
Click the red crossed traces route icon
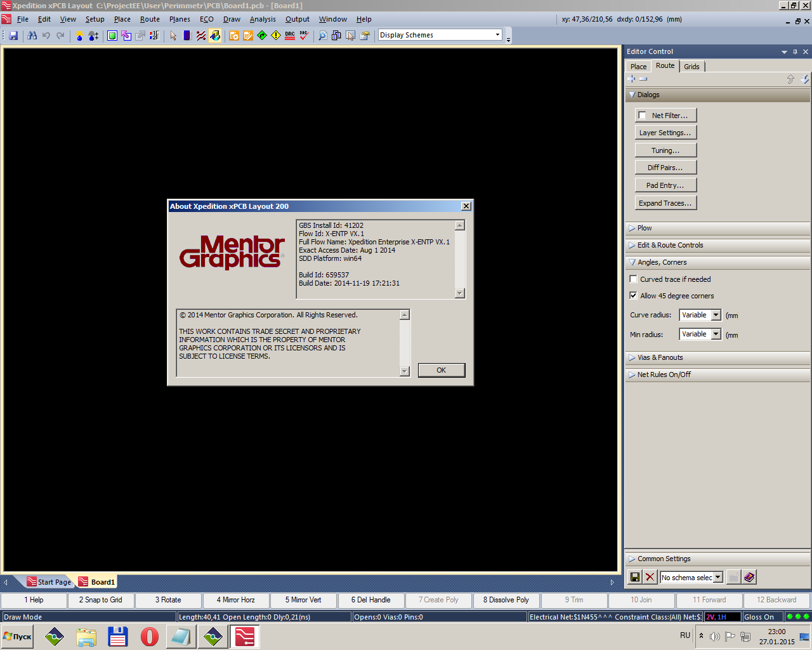(201, 36)
